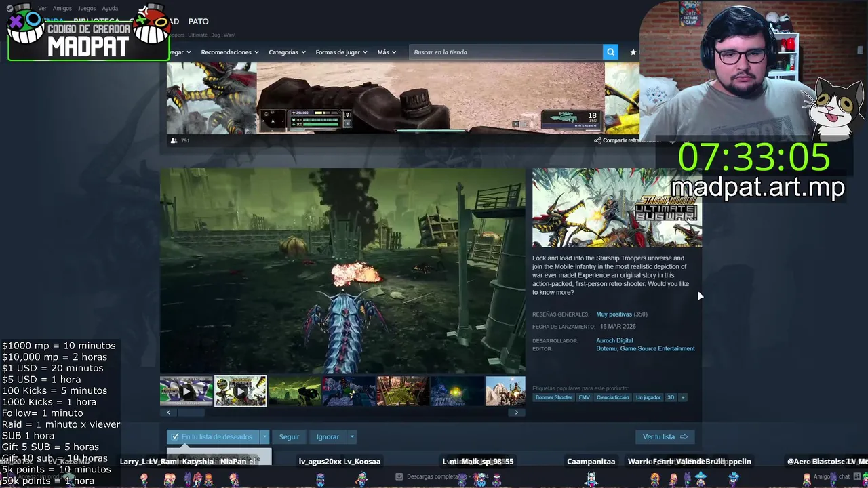
Task: Open the Muy positivas reviews link
Action: tap(614, 314)
